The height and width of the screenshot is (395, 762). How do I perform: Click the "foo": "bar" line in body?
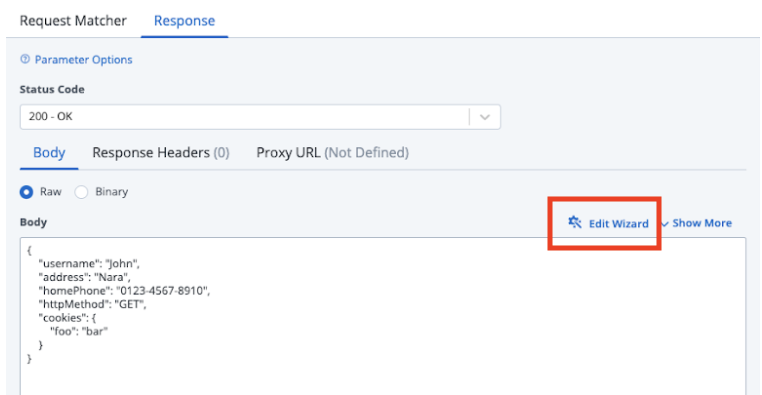pyautogui.click(x=79, y=331)
